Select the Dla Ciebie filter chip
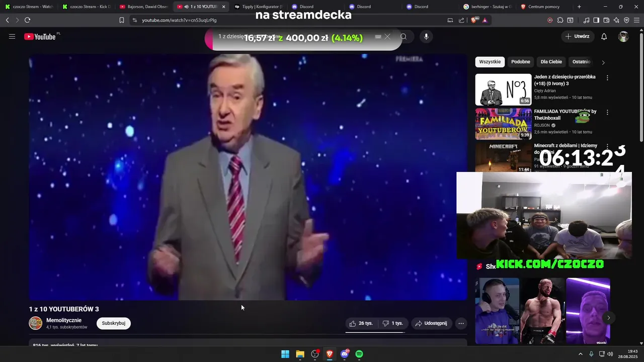 [x=551, y=62]
